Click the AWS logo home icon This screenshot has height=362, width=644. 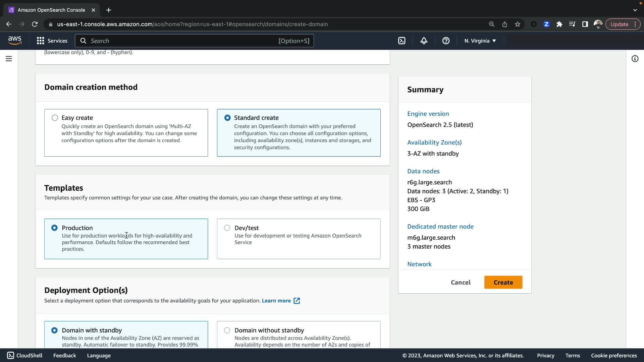tap(15, 41)
